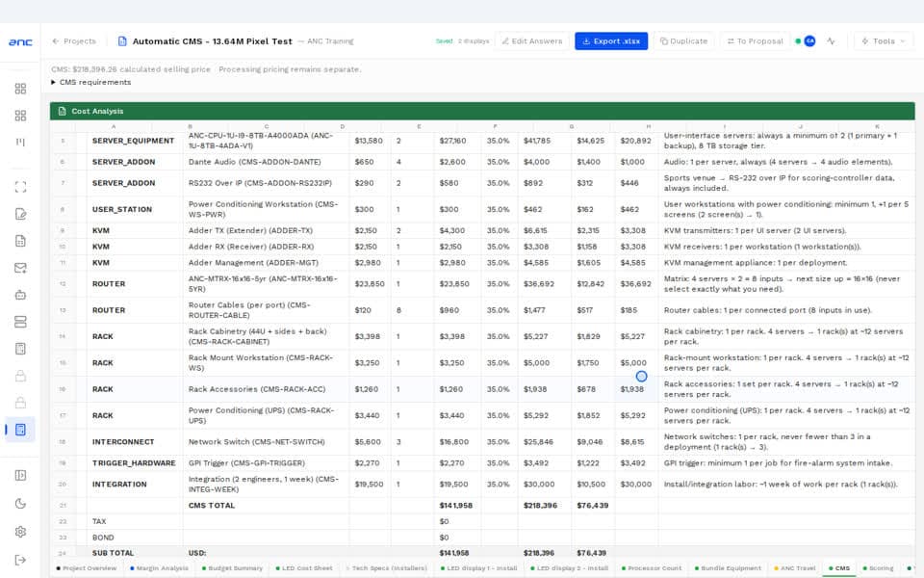This screenshot has width=924, height=578.
Task: Select row number 21 header
Action: click(x=64, y=506)
